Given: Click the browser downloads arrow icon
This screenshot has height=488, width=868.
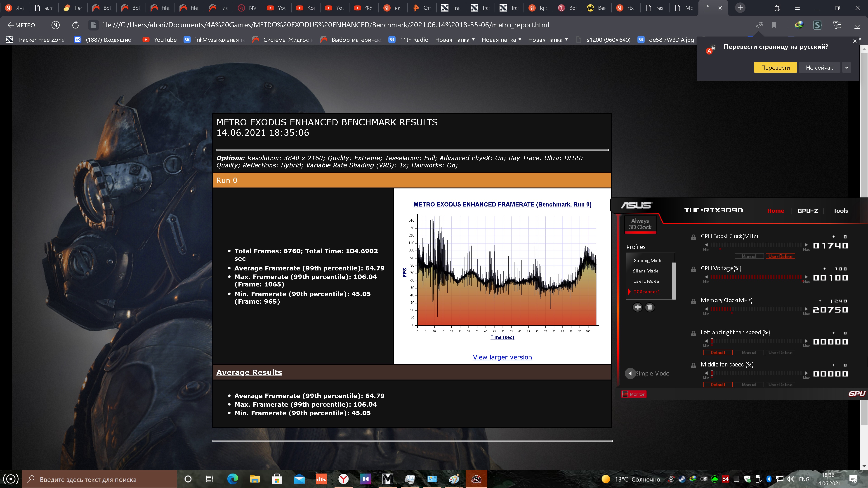Looking at the screenshot, I should click(x=857, y=25).
